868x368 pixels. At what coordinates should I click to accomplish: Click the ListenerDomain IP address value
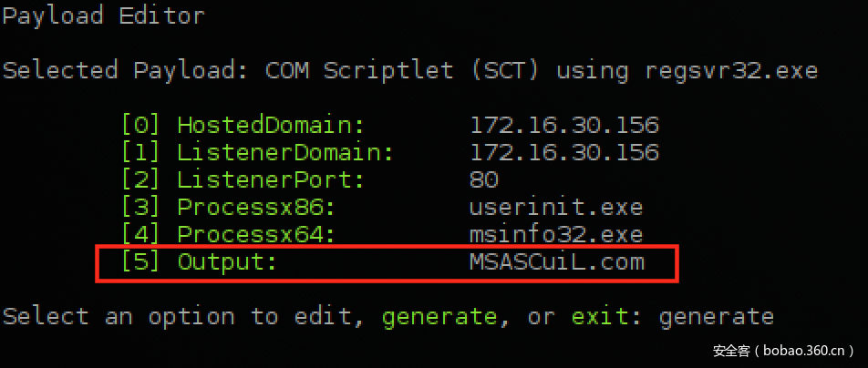pyautogui.click(x=563, y=151)
